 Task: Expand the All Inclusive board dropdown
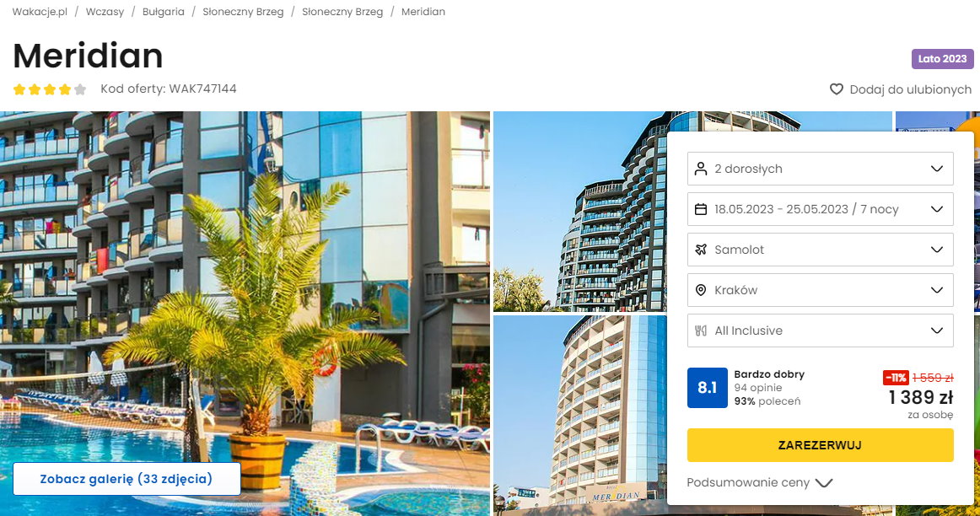[x=820, y=331]
